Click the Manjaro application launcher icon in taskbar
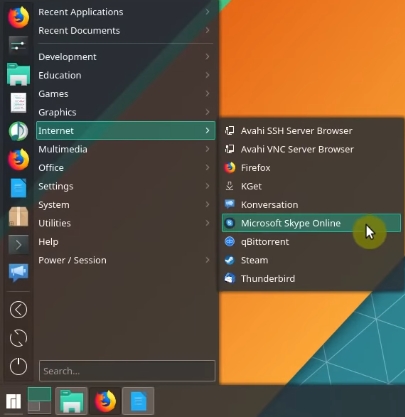This screenshot has height=417, width=405. (x=13, y=401)
